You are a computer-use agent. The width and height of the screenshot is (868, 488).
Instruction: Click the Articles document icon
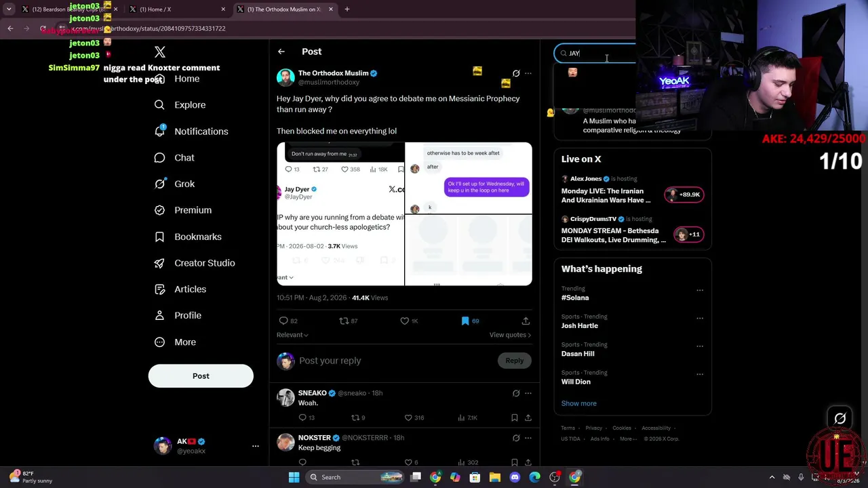coord(159,289)
